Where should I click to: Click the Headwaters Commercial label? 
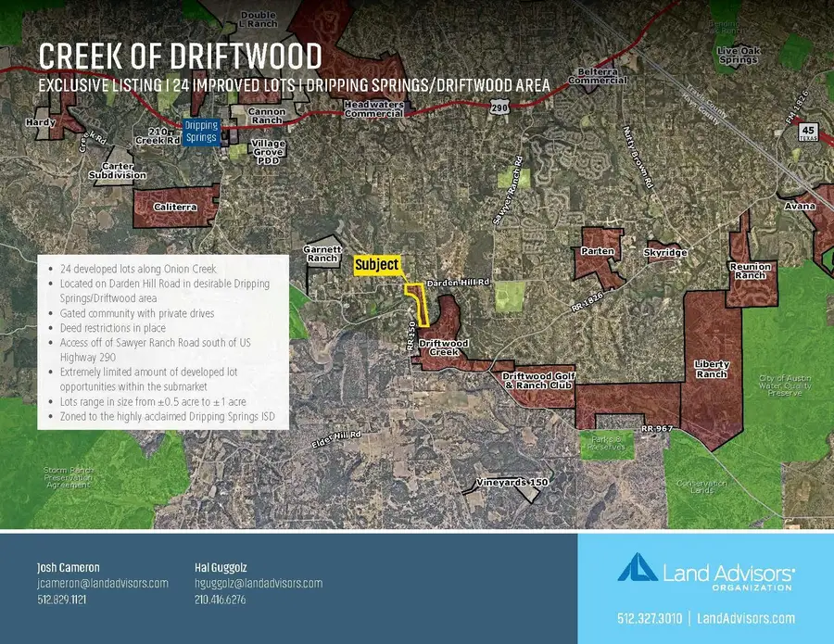click(374, 109)
